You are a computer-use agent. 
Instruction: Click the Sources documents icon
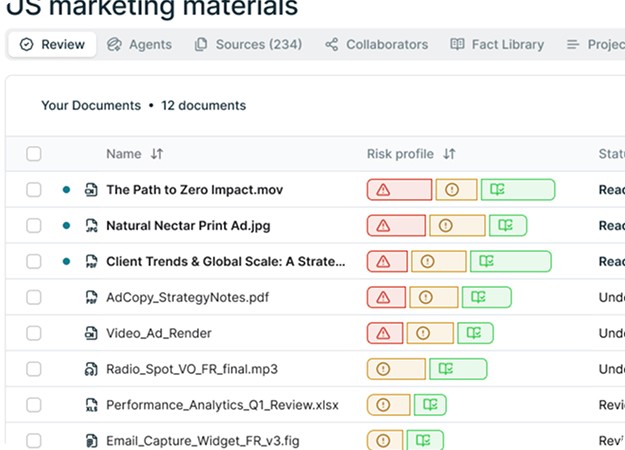[201, 44]
